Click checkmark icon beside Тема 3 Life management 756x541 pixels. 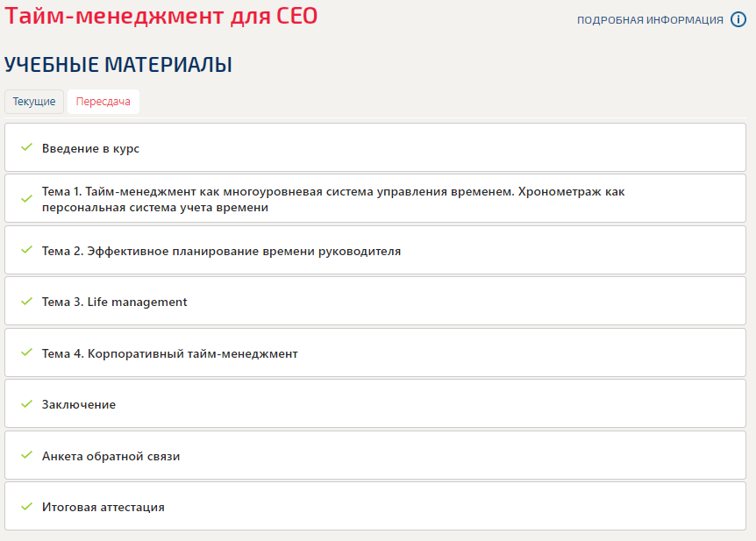tap(26, 301)
